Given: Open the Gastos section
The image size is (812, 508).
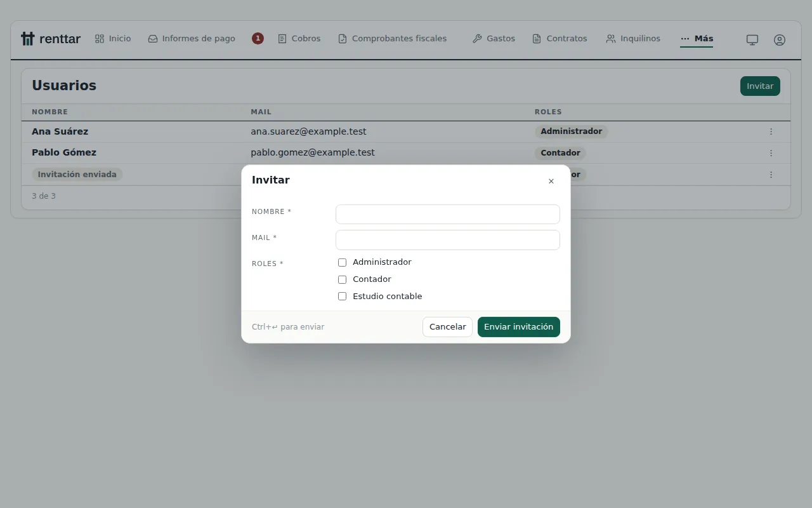Looking at the screenshot, I should (494, 39).
